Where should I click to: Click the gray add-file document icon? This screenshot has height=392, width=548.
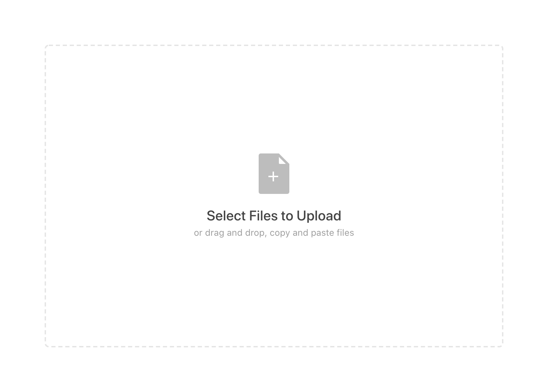pos(274,174)
